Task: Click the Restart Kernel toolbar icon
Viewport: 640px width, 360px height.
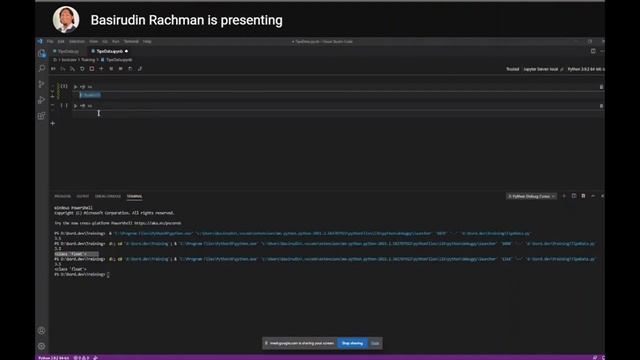Action: click(82, 69)
